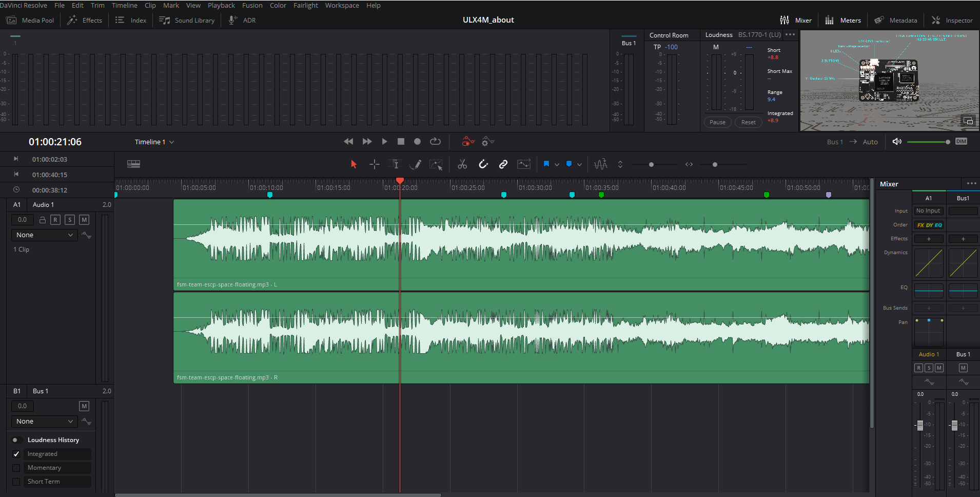Solo the Audio 1 track
Screen dimensions: 980x497
tap(70, 220)
